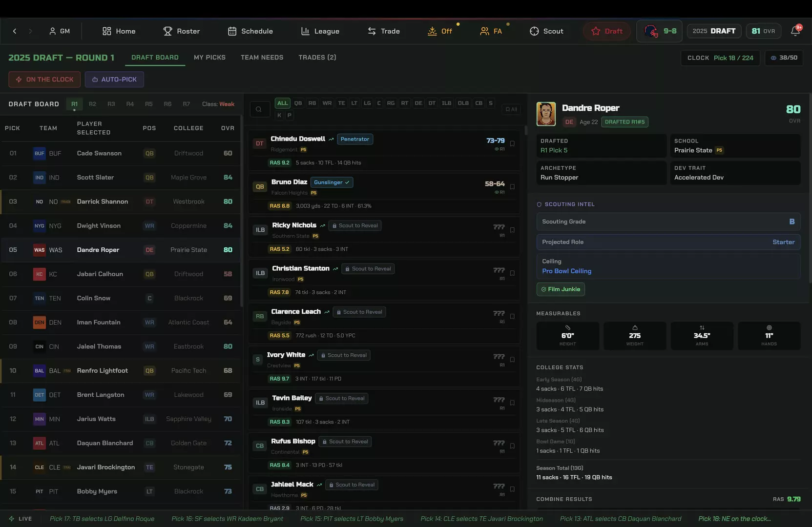The width and height of the screenshot is (812, 527).
Task: Expand Scouting Grade row
Action: tap(668, 222)
